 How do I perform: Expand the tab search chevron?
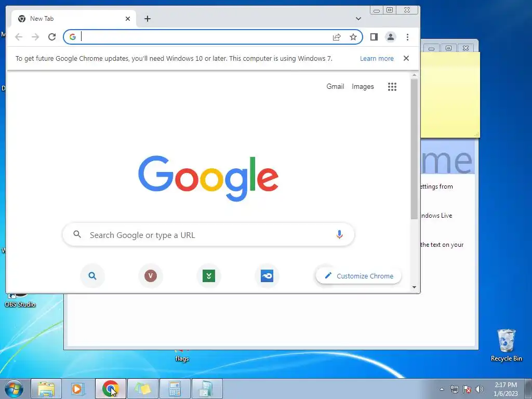coord(358,19)
